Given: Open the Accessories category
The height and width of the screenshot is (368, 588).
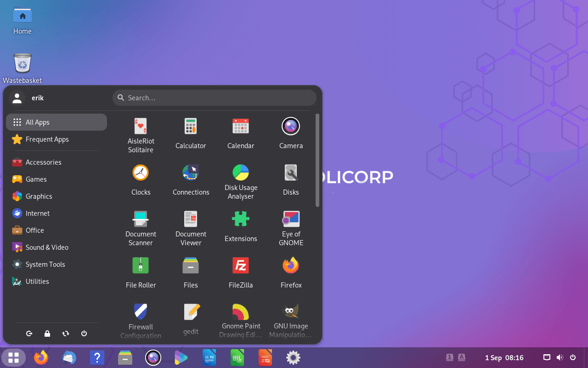Looking at the screenshot, I should tap(57, 162).
